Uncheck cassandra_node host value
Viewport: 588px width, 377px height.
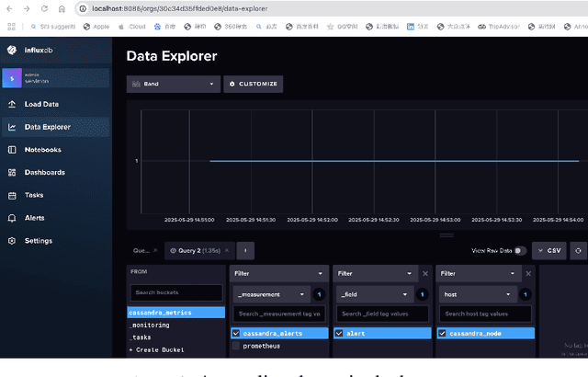(x=443, y=333)
